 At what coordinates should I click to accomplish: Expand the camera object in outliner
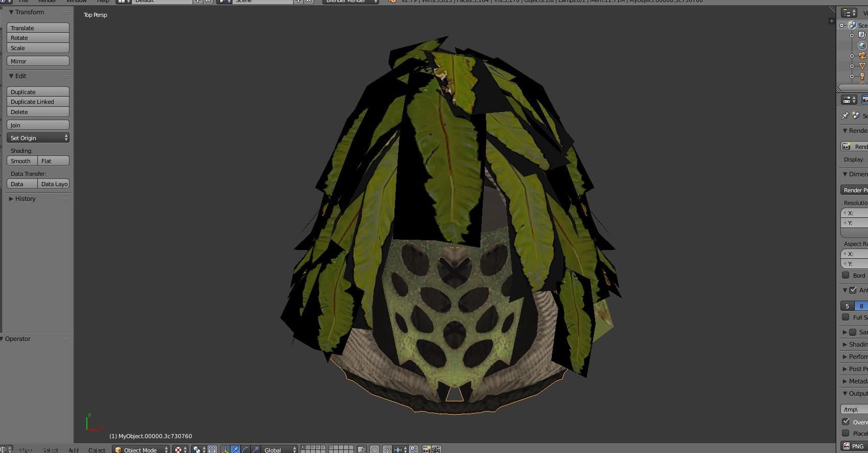coord(852,56)
